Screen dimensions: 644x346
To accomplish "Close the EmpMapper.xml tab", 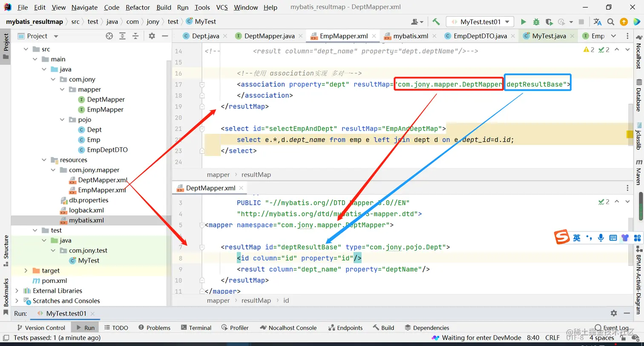I will 374,36.
